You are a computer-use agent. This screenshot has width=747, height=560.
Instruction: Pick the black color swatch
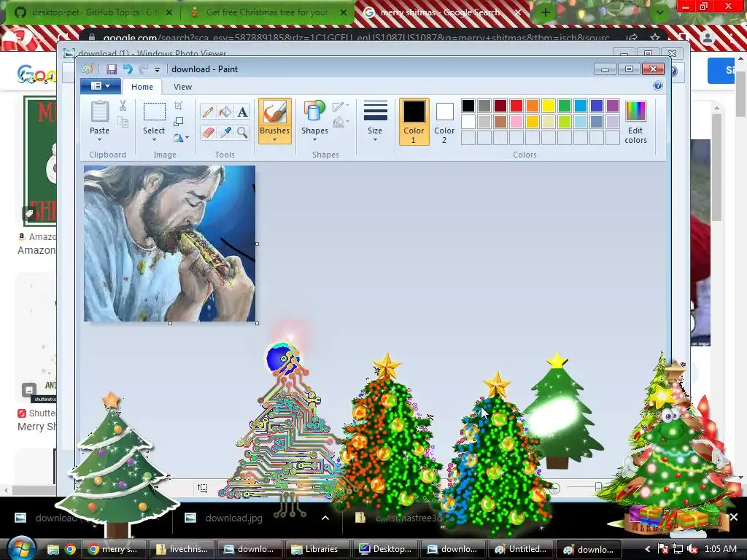click(x=468, y=105)
